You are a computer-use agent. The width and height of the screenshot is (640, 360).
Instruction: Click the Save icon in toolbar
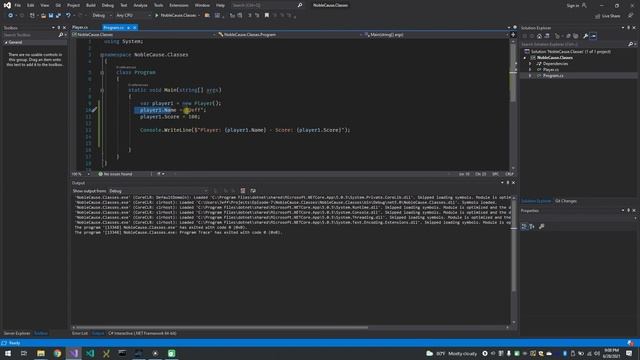[51, 16]
